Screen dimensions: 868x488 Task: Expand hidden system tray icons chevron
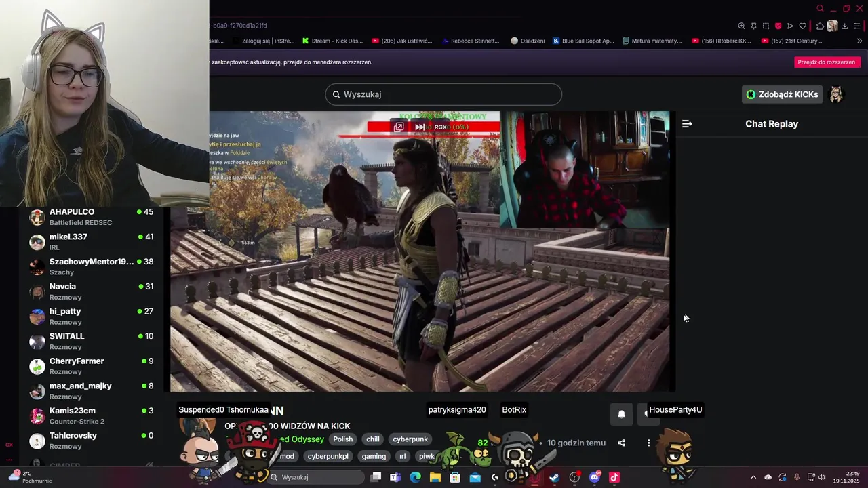coord(753,477)
